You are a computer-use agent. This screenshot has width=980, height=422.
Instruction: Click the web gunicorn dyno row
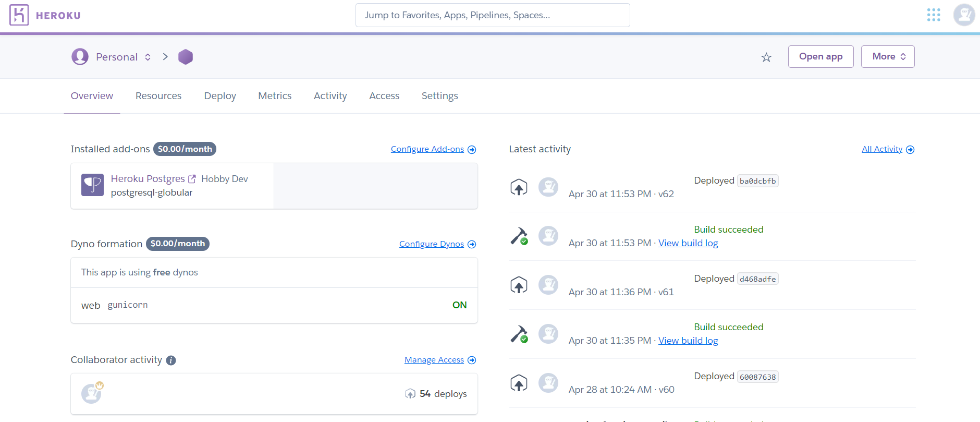[x=274, y=305]
